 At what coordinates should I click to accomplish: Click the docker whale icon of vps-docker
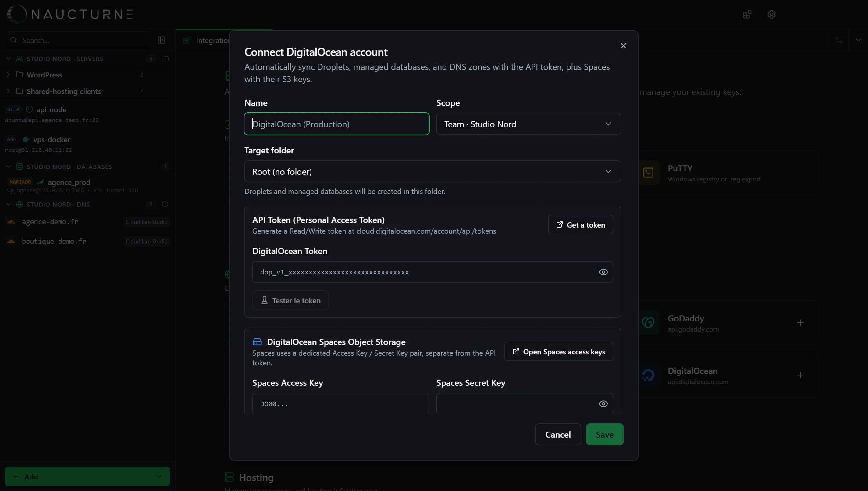[x=26, y=139]
